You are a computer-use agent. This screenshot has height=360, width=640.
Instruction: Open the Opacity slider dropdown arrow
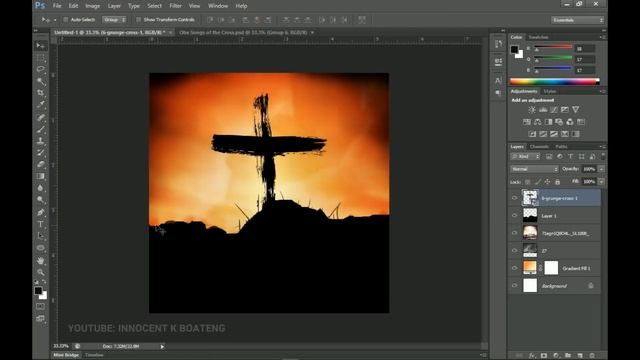(602, 169)
